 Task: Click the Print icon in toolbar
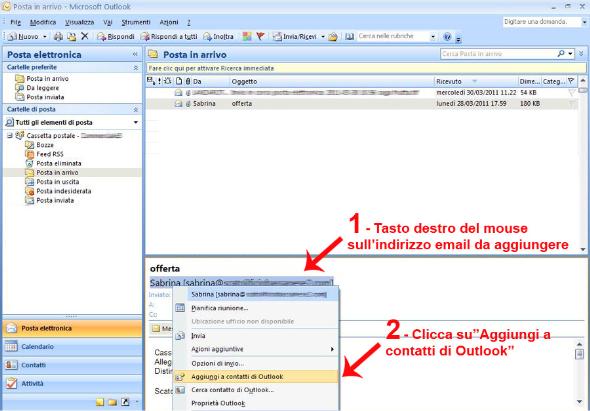click(x=58, y=37)
